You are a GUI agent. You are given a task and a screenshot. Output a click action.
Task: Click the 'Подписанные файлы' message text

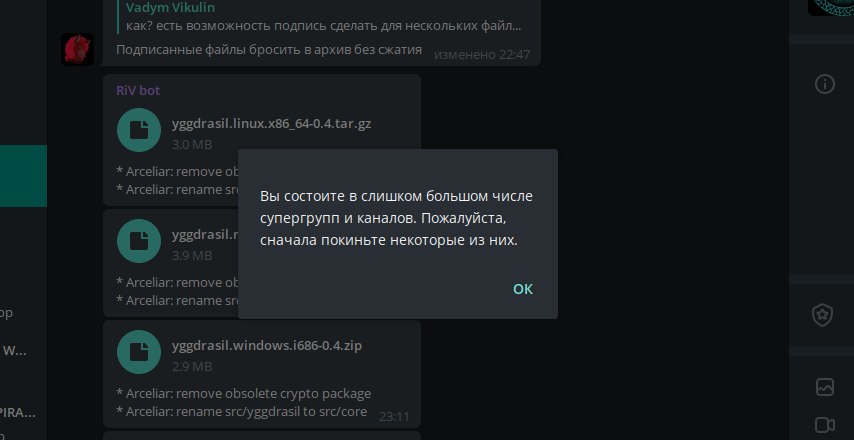(268, 49)
